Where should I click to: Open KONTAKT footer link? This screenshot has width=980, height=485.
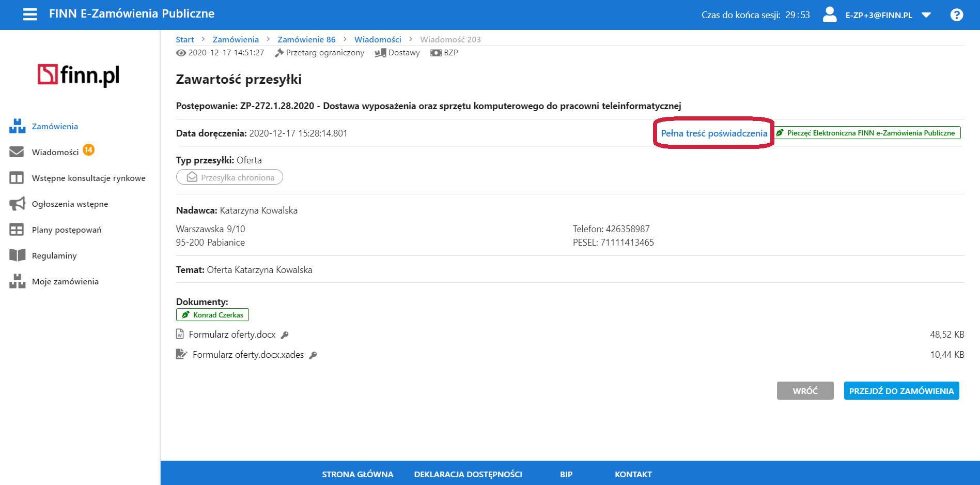(633, 474)
